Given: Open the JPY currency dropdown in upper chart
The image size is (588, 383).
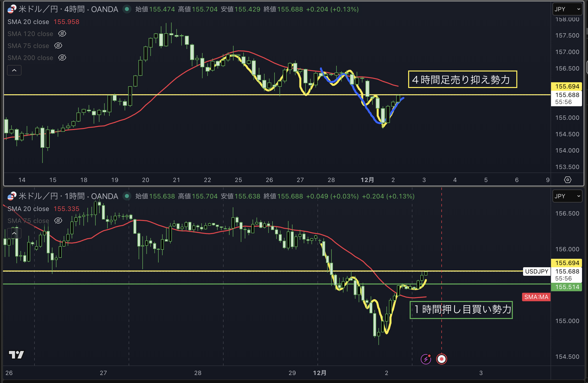Looking at the screenshot, I should tap(567, 9).
